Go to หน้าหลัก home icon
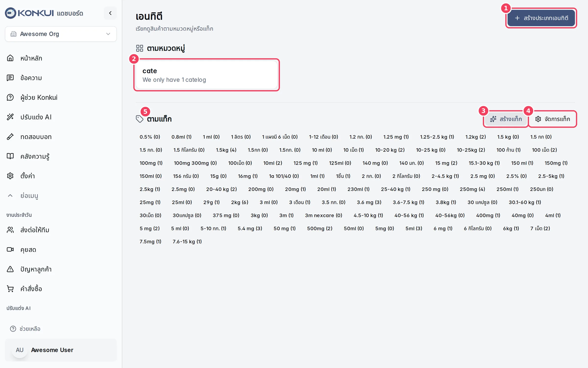The width and height of the screenshot is (588, 368). 10,58
